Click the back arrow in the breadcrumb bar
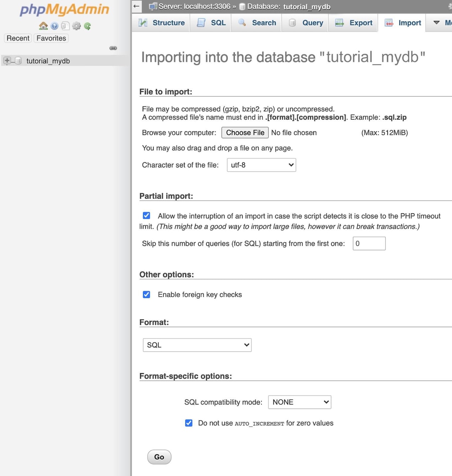This screenshot has width=452, height=476. 136,6
